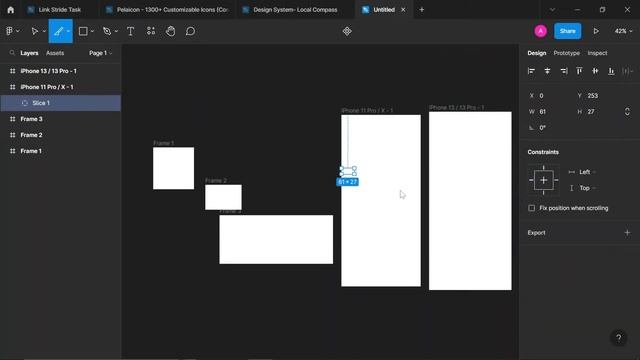The image size is (640, 360).
Task: Start the Present play button
Action: pyautogui.click(x=596, y=31)
